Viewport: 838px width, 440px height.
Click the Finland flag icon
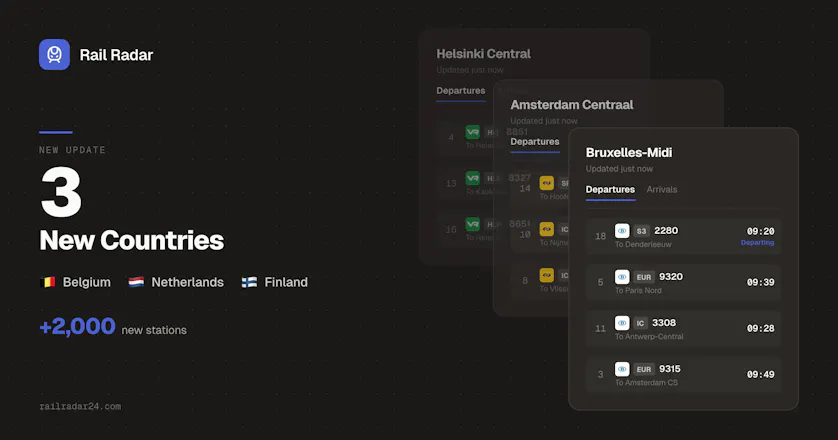249,282
